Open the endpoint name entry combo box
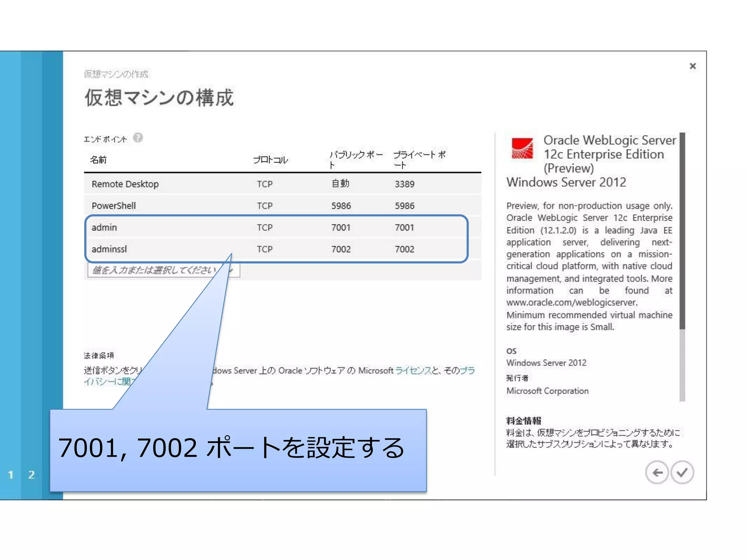This screenshot has width=747, height=560. coord(164,270)
